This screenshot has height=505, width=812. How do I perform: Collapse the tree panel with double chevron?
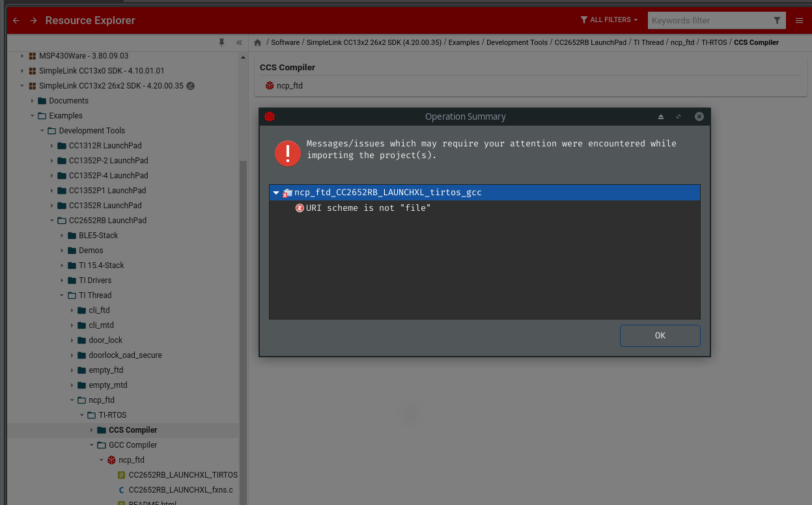point(239,42)
